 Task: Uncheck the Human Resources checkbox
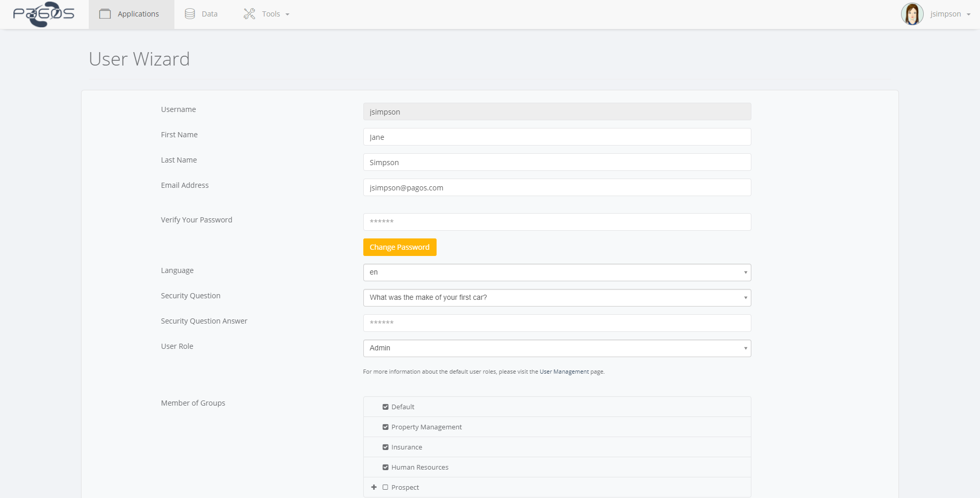pos(385,467)
